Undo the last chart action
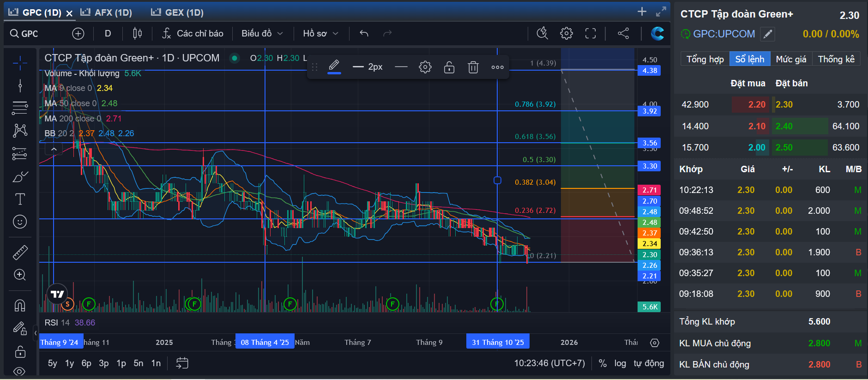This screenshot has width=868, height=380. coord(364,33)
